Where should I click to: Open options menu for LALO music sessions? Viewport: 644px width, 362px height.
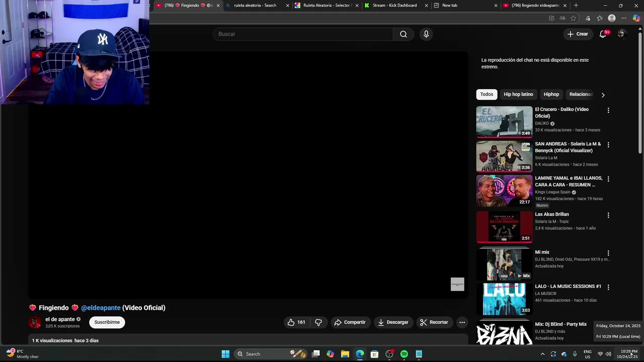pyautogui.click(x=608, y=287)
